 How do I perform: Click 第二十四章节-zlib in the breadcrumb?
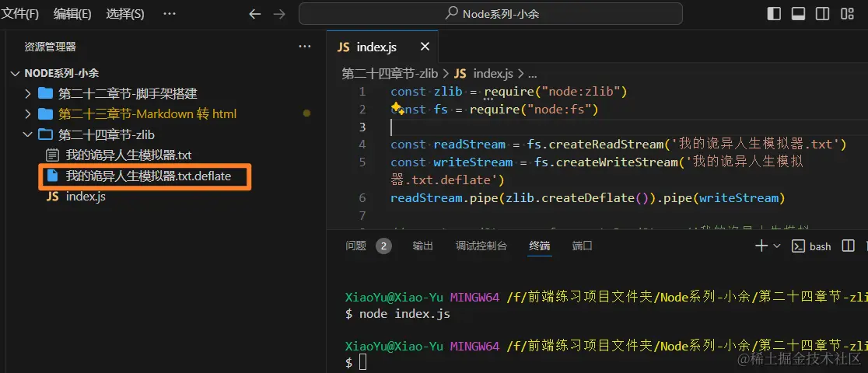click(390, 74)
